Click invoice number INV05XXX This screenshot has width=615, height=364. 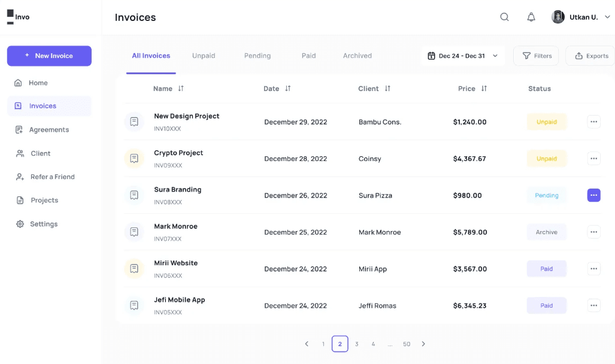pyautogui.click(x=168, y=313)
